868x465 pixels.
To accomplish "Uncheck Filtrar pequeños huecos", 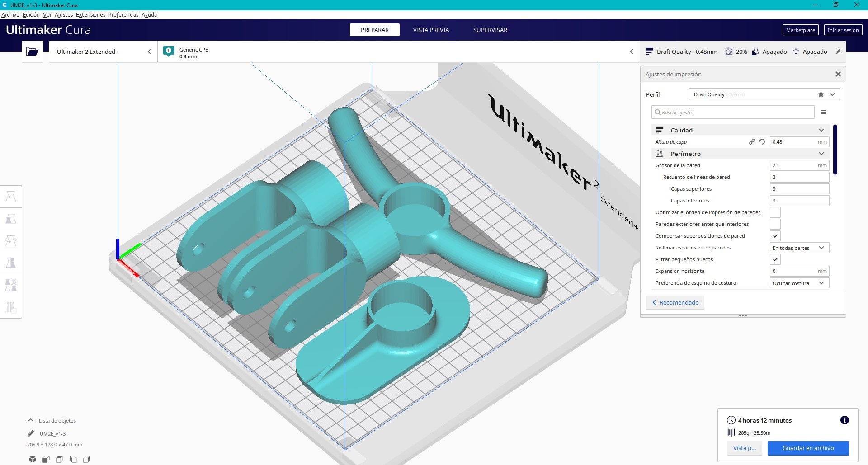I will pyautogui.click(x=775, y=259).
